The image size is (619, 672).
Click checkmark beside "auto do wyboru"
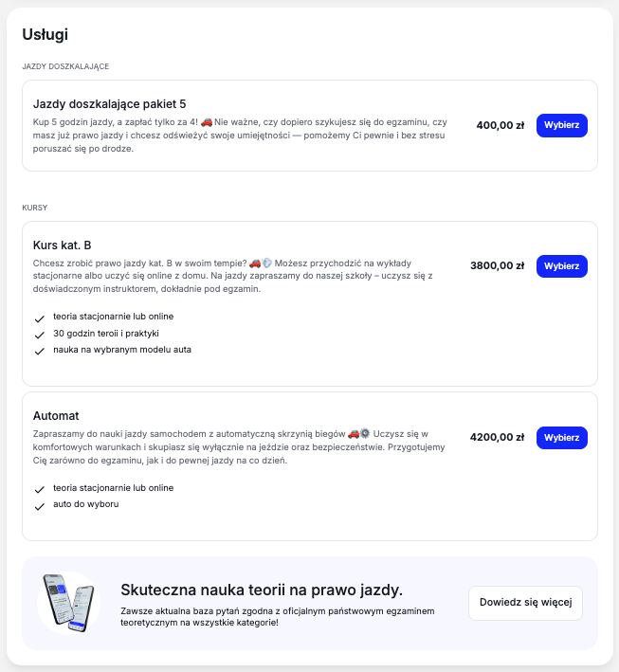pos(40,507)
